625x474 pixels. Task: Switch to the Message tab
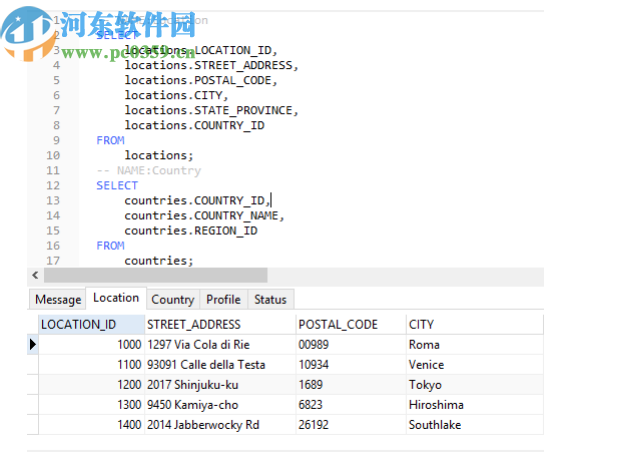tap(58, 299)
